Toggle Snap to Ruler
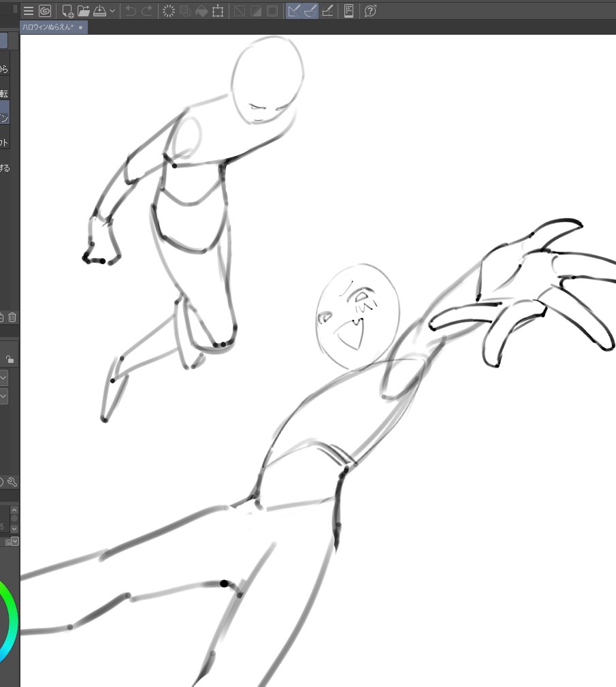The width and height of the screenshot is (616, 687). point(294,11)
